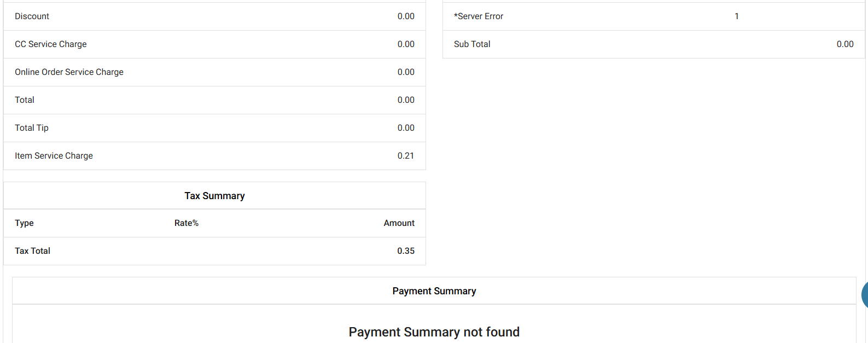868x343 pixels.
Task: Click the Total row label
Action: 25,100
